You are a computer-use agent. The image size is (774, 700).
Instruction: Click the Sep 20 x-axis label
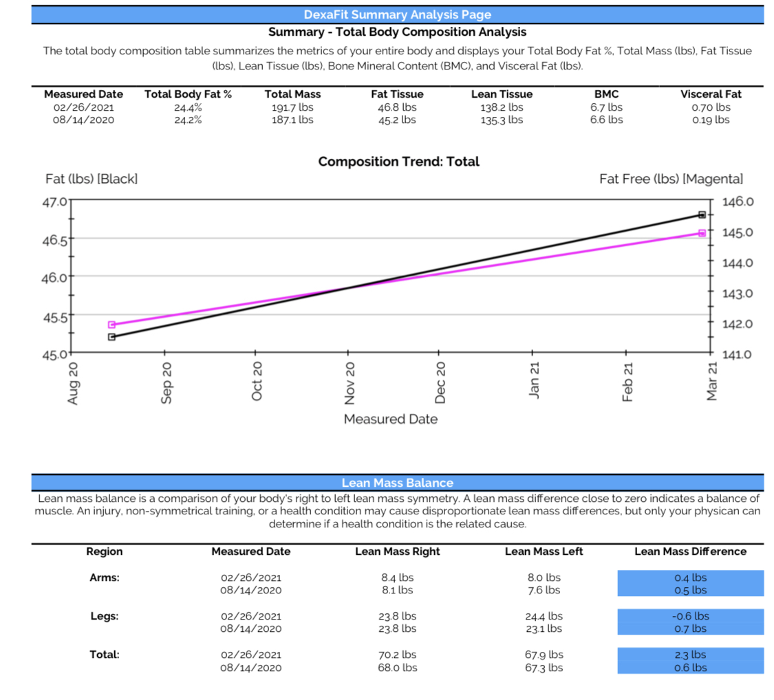tap(166, 383)
